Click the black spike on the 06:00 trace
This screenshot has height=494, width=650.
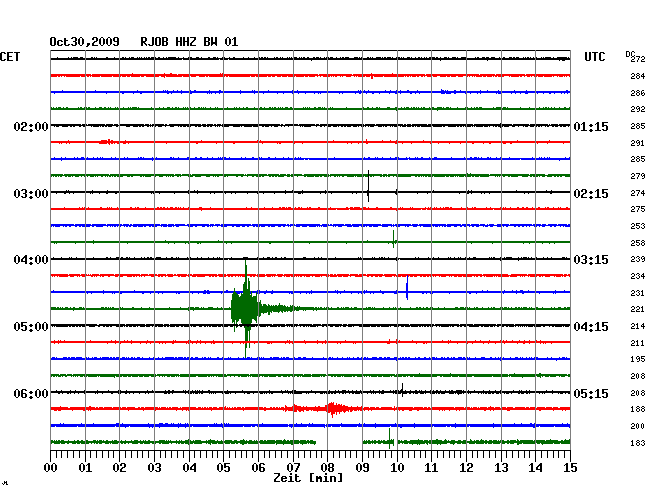(402, 390)
